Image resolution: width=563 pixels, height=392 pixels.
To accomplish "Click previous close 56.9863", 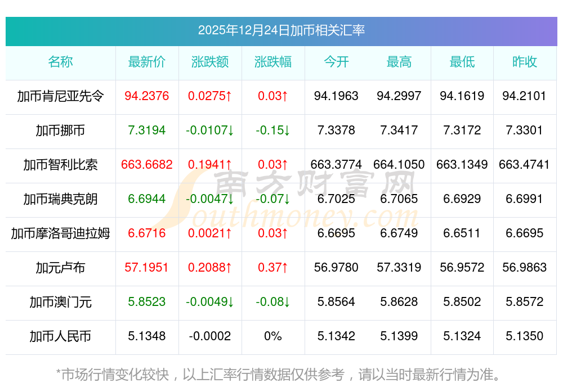I will 525,268.
